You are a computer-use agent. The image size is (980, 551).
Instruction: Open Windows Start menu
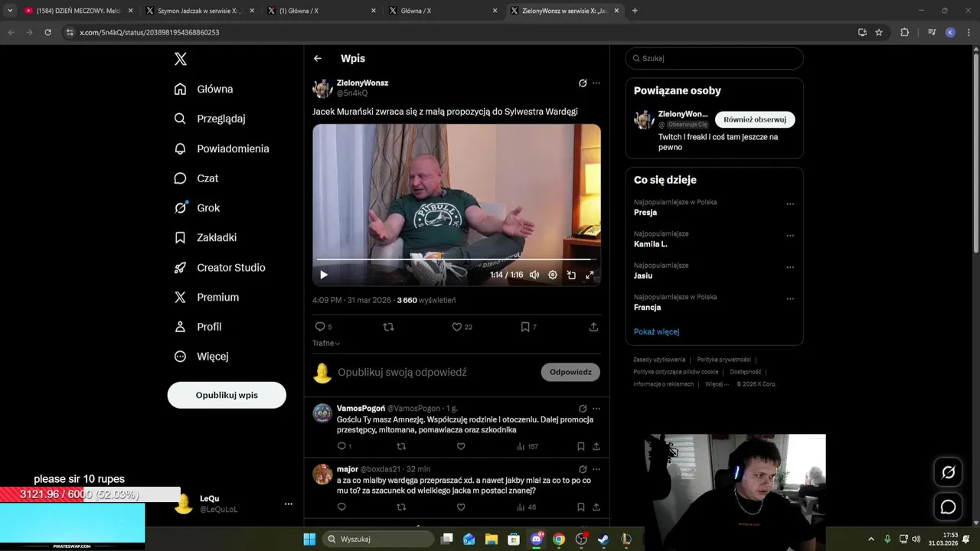tap(309, 539)
